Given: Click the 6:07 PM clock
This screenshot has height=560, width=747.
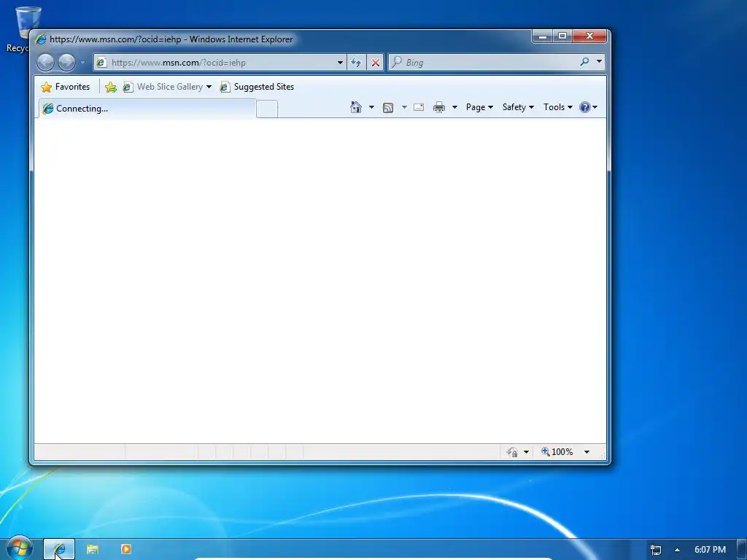Looking at the screenshot, I should coord(710,550).
